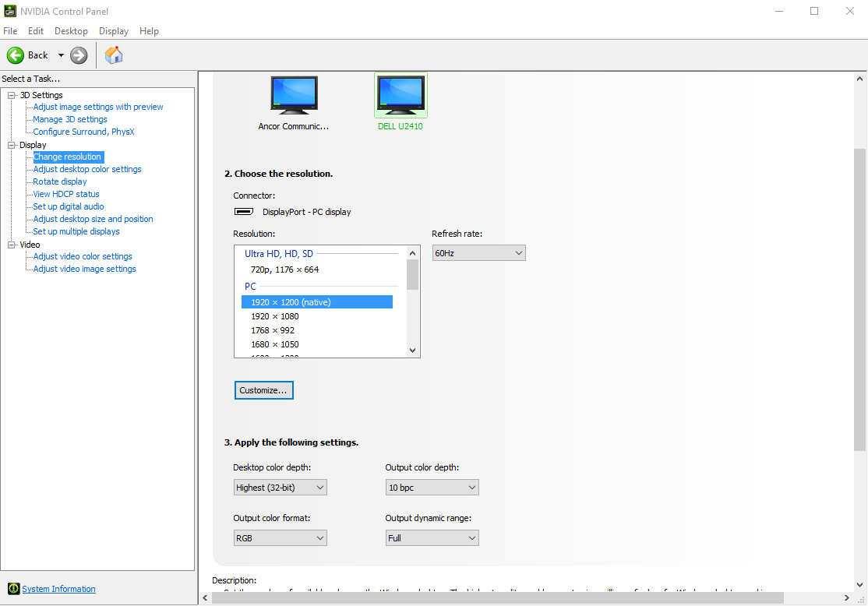Select 1920 × 1200 (native) resolution
868x606 pixels.
click(316, 302)
